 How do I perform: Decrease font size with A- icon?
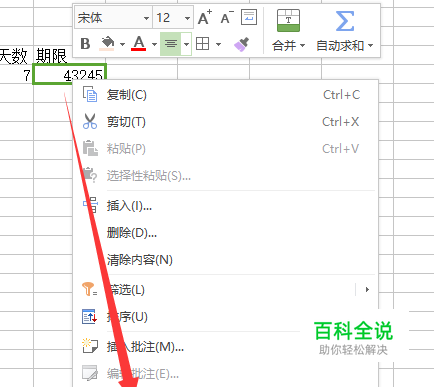pyautogui.click(x=227, y=17)
